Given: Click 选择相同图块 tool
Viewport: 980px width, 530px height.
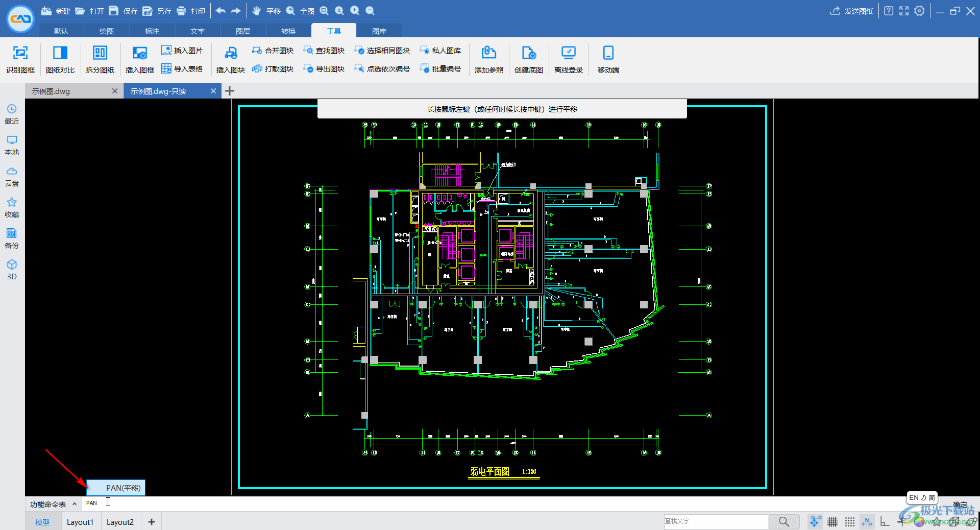Looking at the screenshot, I should [382, 51].
